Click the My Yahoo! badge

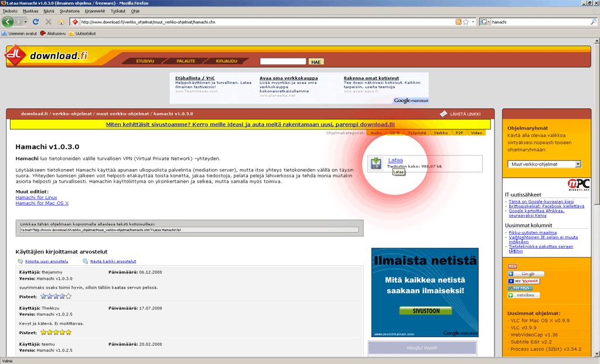click(523, 281)
